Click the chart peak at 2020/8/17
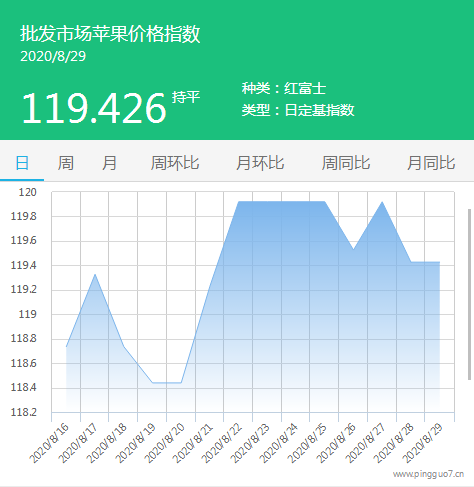 tap(95, 274)
